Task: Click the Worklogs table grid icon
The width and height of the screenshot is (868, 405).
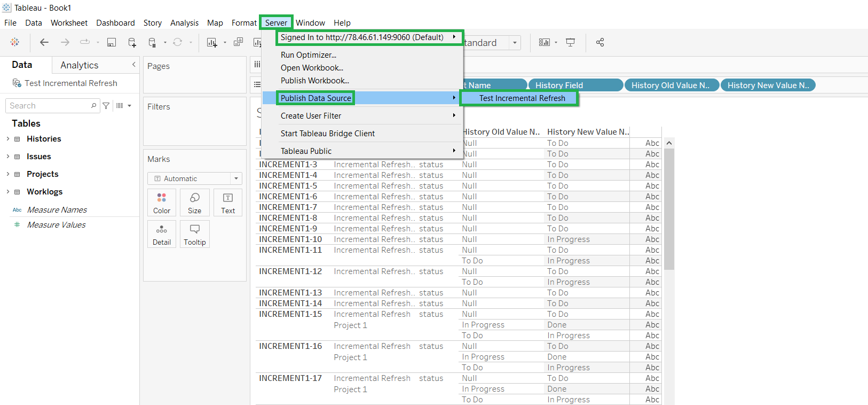Action: (17, 192)
